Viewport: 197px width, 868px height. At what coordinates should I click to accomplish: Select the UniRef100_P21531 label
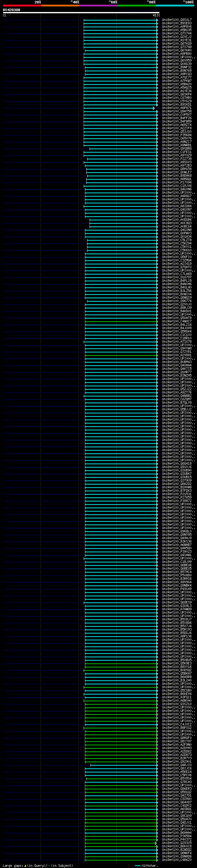pos(176,494)
